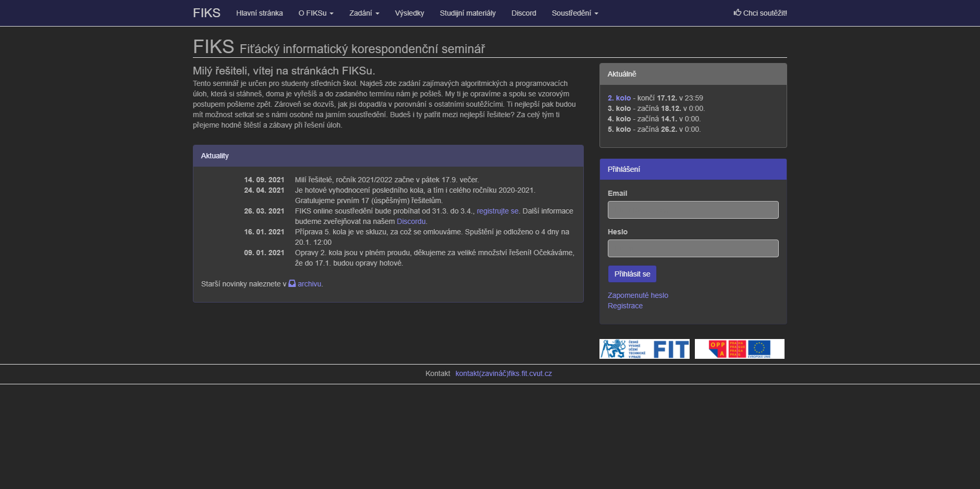Open the FIKS brand home link
Screen dimensions: 980x489
(206, 13)
